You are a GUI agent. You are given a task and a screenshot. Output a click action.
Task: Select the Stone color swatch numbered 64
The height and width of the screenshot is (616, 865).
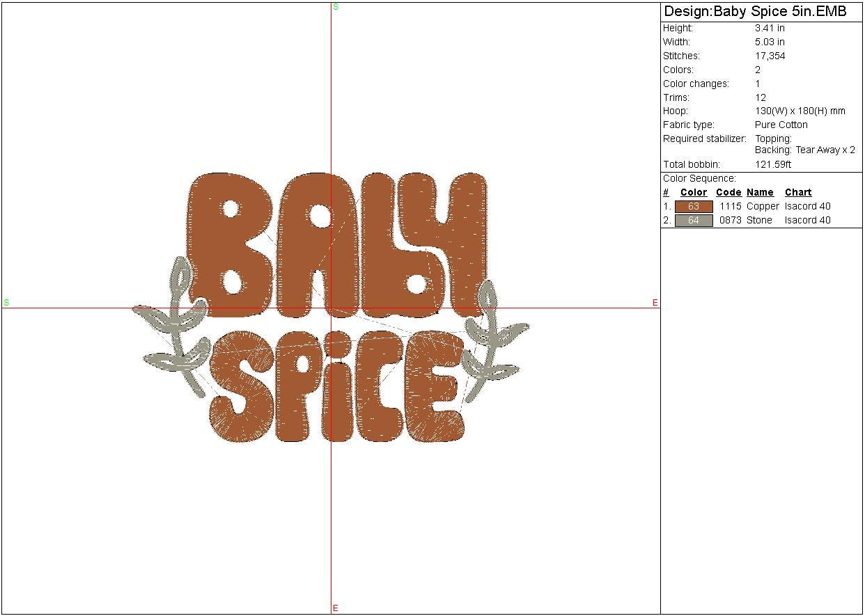694,221
